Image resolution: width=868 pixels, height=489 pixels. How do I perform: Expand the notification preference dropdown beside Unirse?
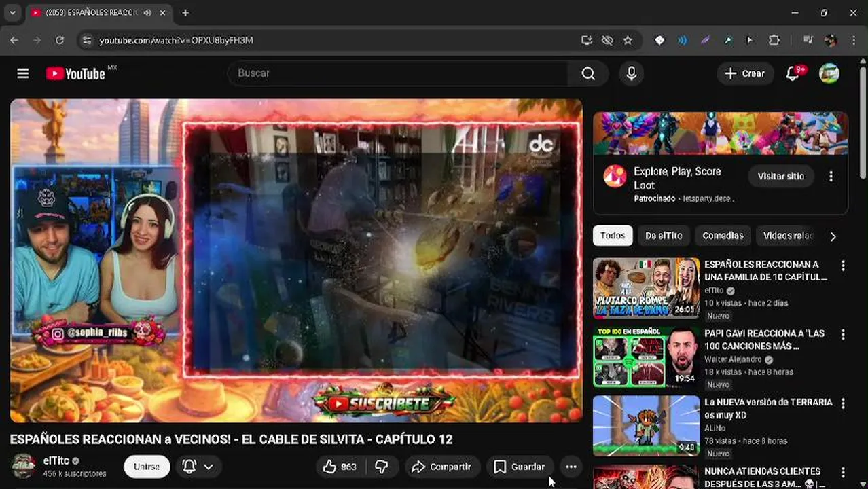(199, 467)
